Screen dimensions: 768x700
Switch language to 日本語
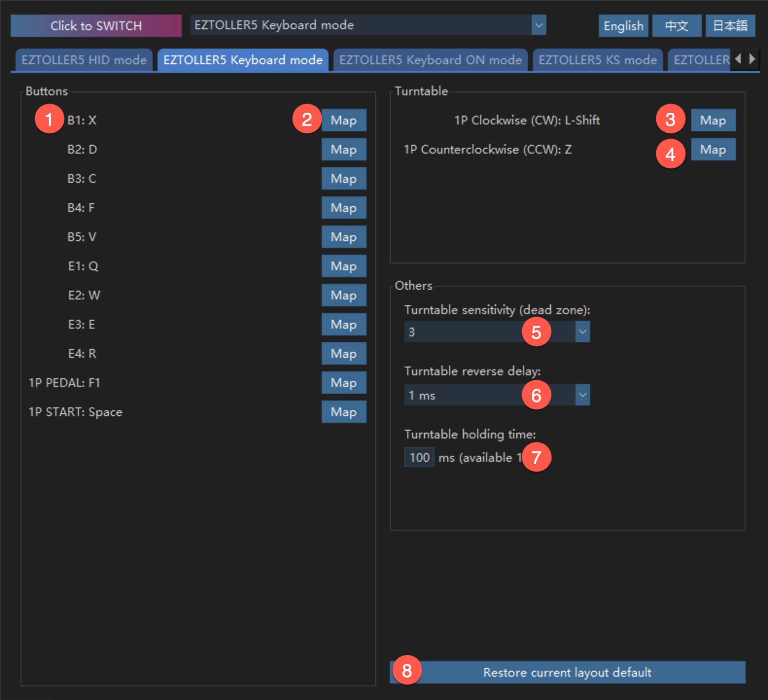point(731,26)
